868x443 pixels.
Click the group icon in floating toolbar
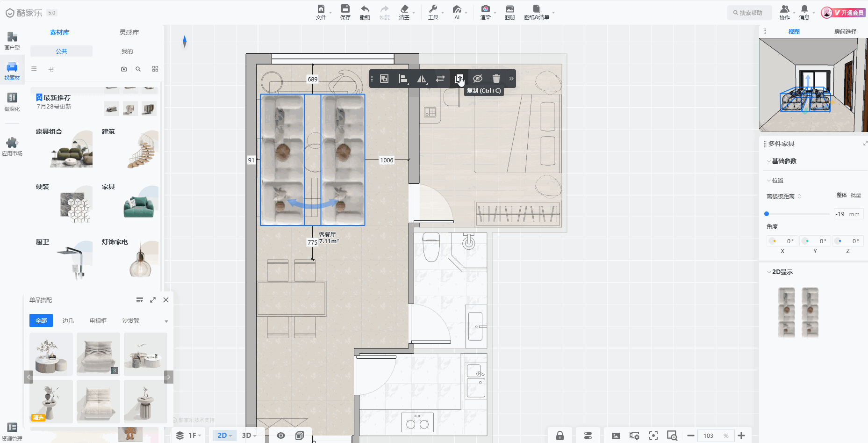pos(384,79)
